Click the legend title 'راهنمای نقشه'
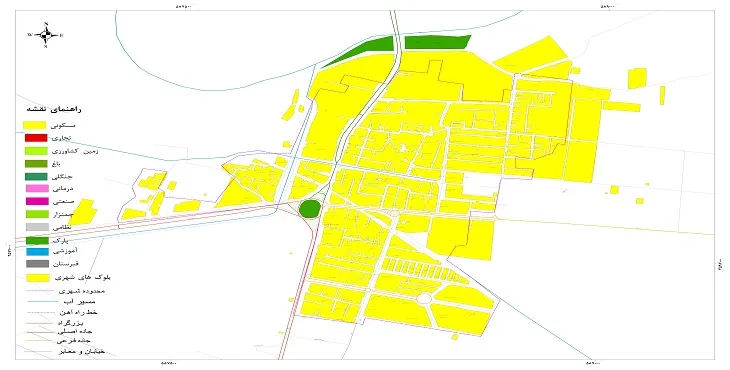 (x=54, y=109)
